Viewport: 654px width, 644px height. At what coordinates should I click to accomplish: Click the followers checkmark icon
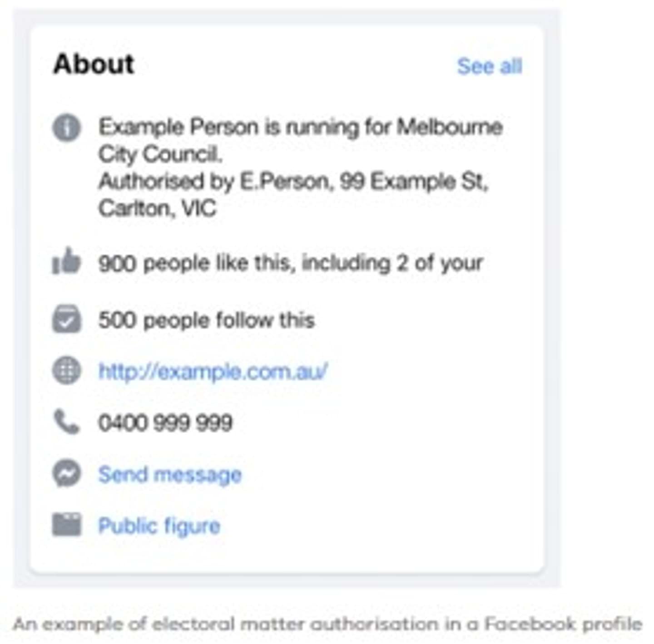coord(67,320)
